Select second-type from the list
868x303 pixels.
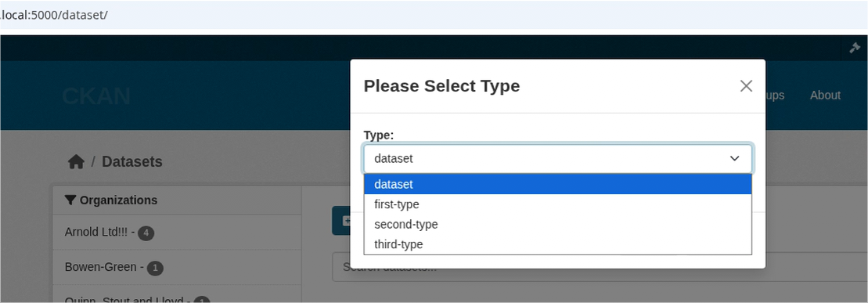557,225
